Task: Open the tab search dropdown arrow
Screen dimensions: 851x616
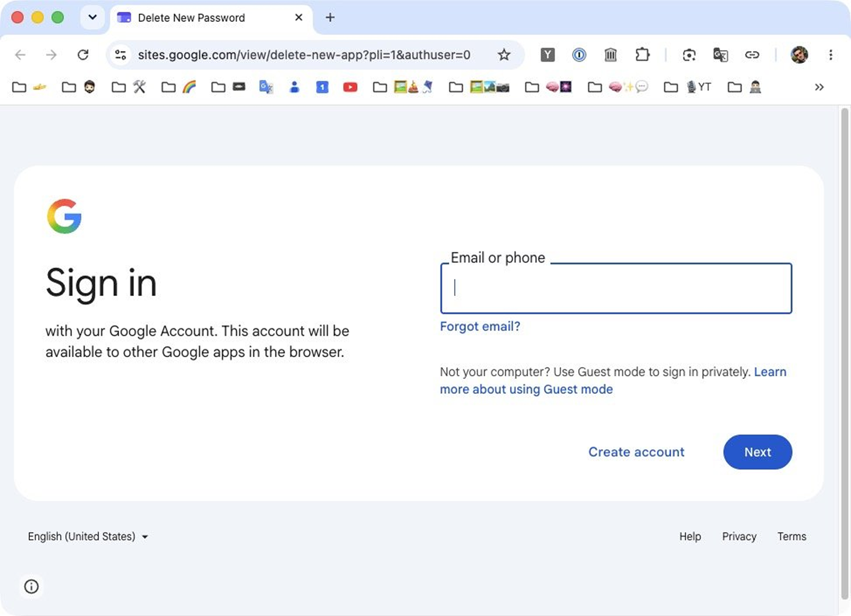Action: (92, 17)
